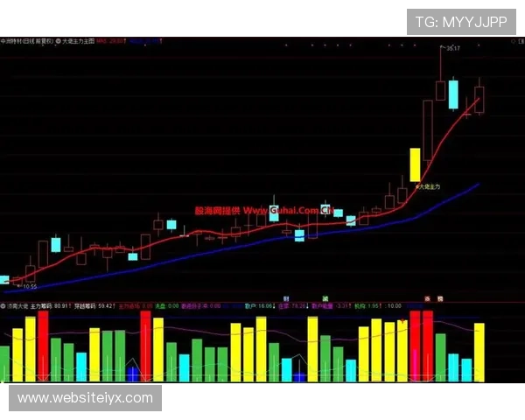
Task: Click the 财 event marker above the indicator panel
Action: (286, 298)
